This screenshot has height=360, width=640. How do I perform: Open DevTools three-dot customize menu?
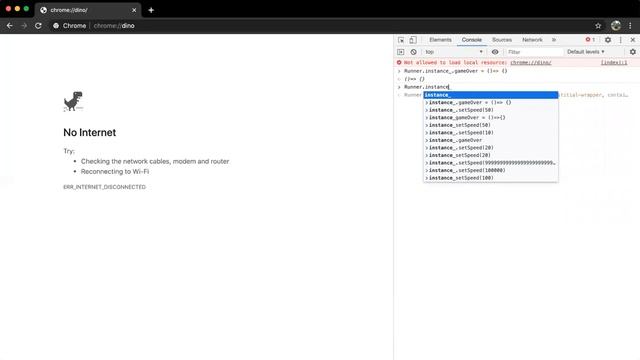[620, 40]
